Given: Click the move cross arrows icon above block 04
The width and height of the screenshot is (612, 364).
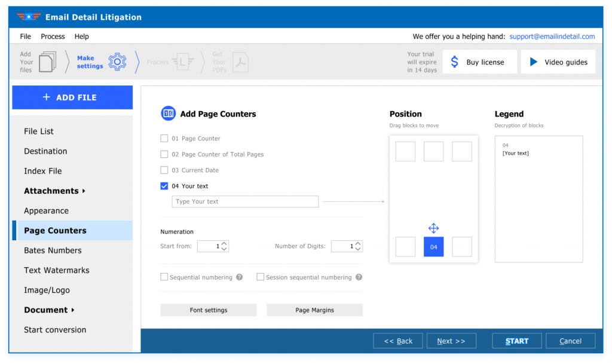Looking at the screenshot, I should coord(433,228).
